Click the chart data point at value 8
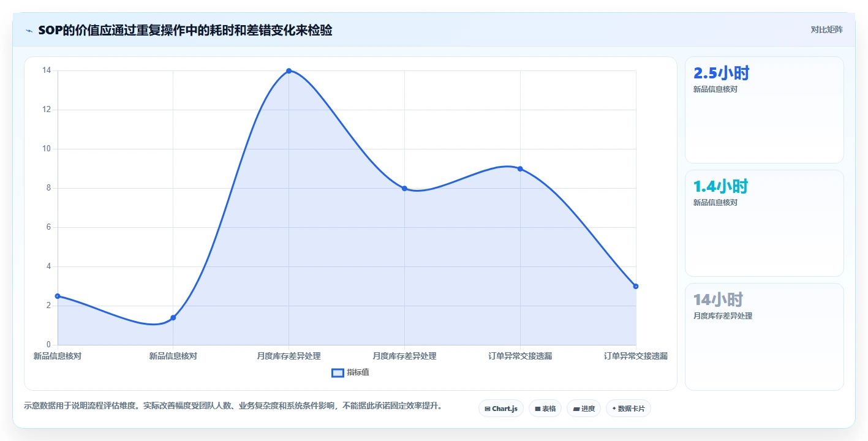 pos(404,188)
